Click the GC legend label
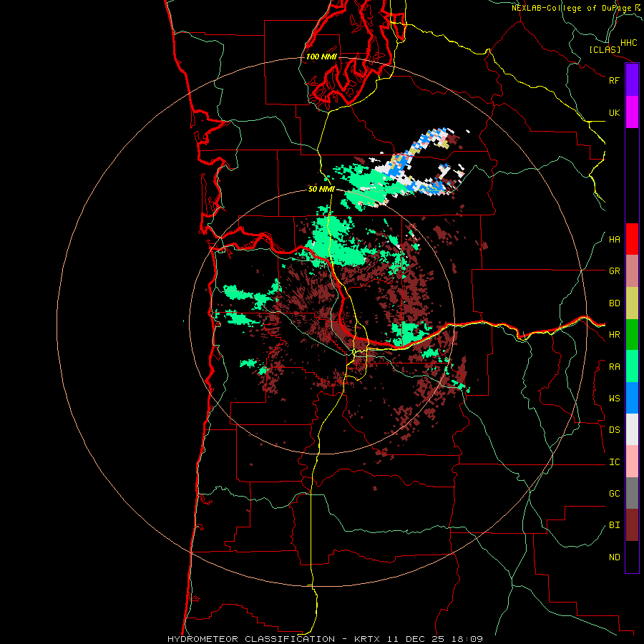This screenshot has width=644, height=644. [x=614, y=494]
